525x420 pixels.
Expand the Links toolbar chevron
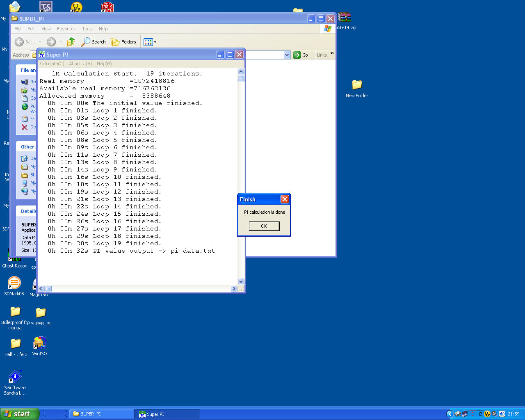pyautogui.click(x=332, y=53)
